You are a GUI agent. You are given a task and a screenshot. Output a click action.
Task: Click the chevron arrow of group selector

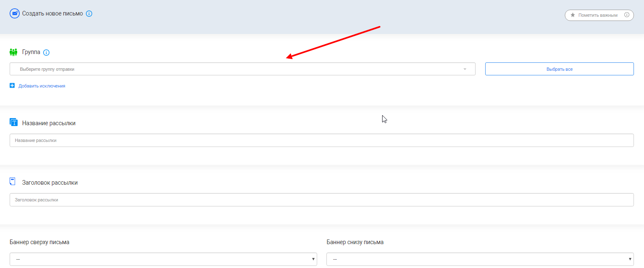[465, 69]
